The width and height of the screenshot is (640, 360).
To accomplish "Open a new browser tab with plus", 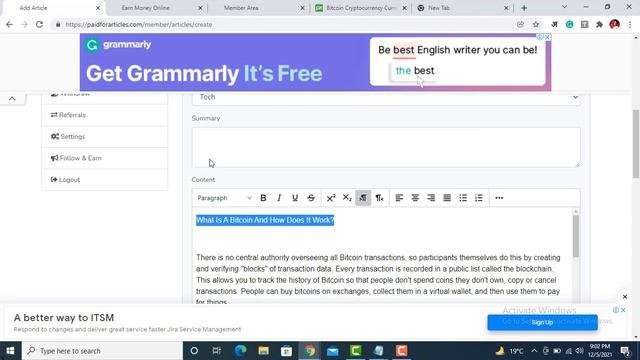I will (524, 8).
